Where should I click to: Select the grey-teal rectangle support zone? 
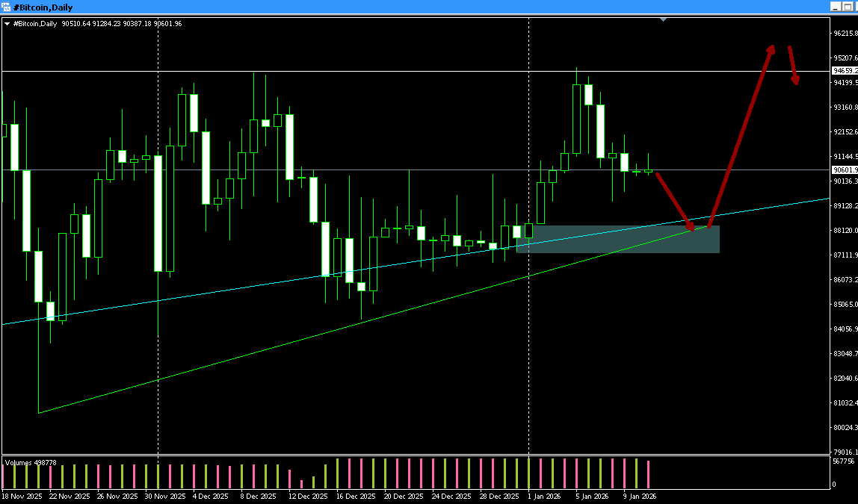tap(618, 239)
